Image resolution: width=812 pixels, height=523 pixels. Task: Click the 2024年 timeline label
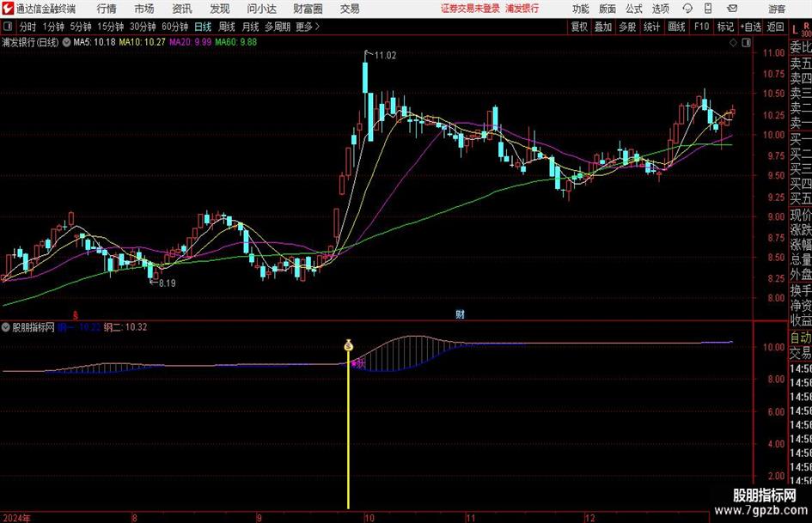pyautogui.click(x=16, y=518)
